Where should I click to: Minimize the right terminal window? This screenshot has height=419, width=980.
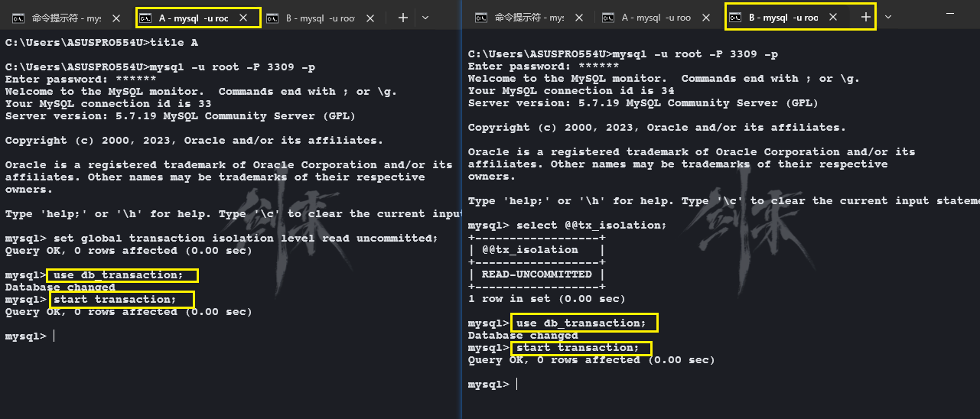pos(950,15)
